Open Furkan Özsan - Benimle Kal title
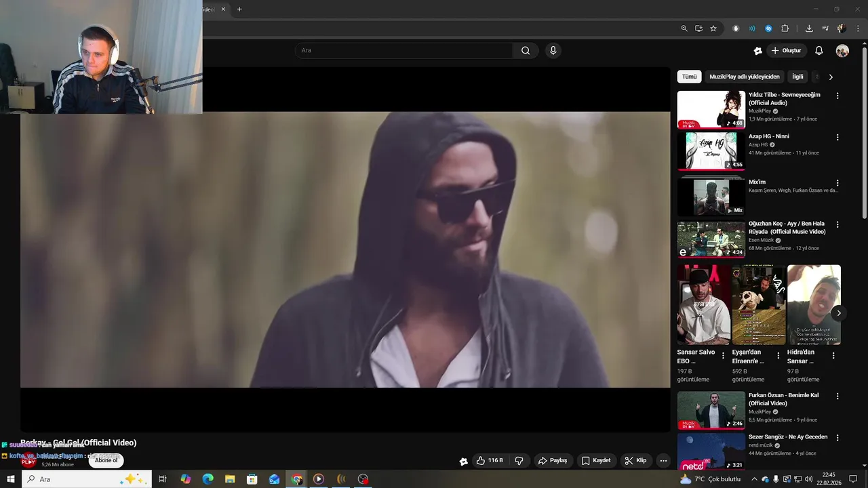868x488 pixels. [x=783, y=399]
